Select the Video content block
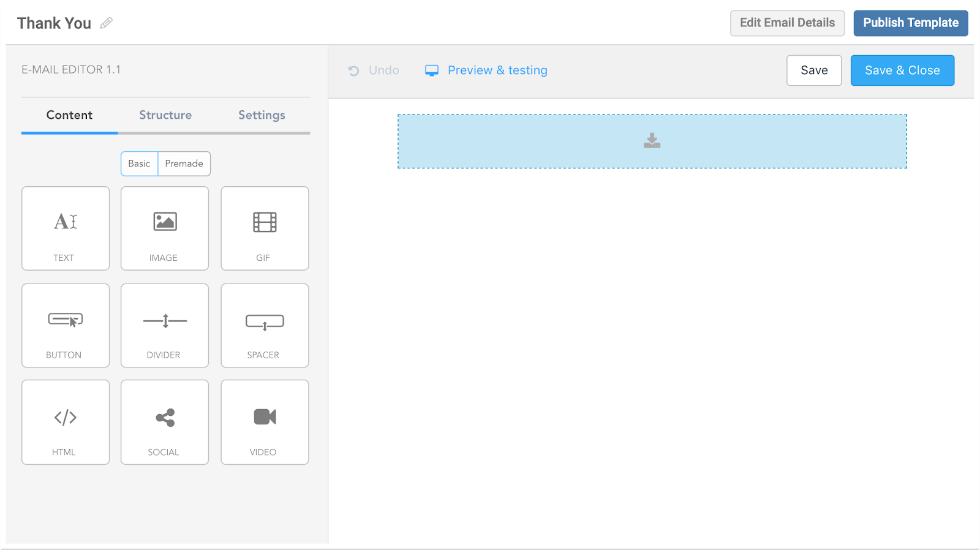Image resolution: width=980 pixels, height=550 pixels. pyautogui.click(x=265, y=422)
